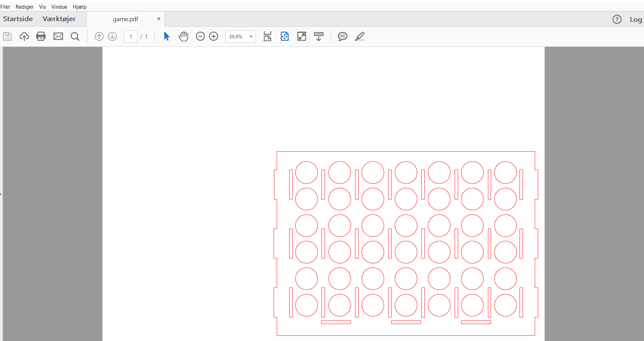The height and width of the screenshot is (341, 644).
Task: Click the Log ind button
Action: 636,19
